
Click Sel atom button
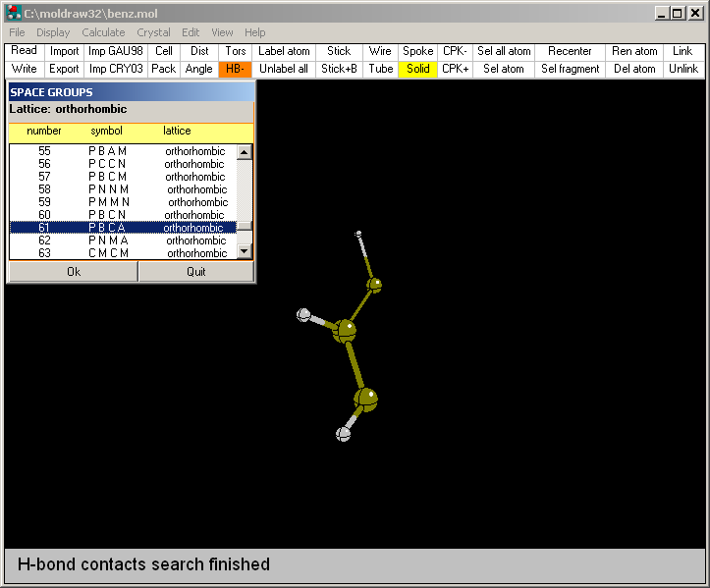tap(504, 69)
